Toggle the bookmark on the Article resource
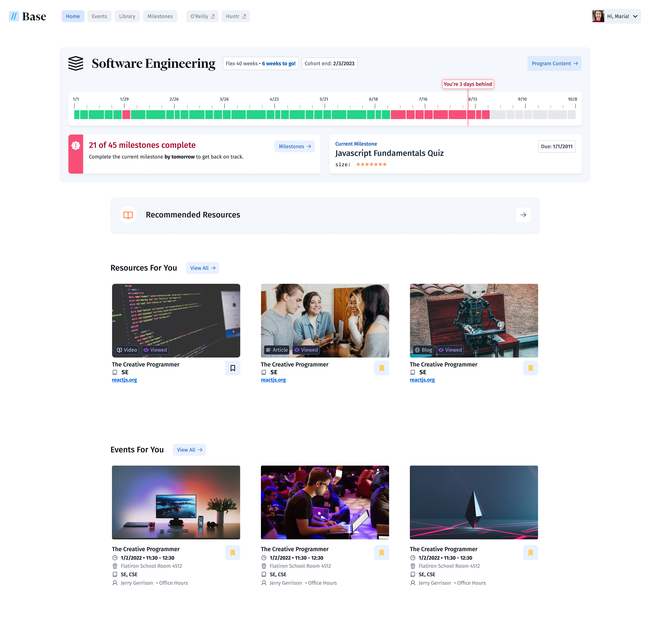Image resolution: width=650 pixels, height=644 pixels. [382, 368]
